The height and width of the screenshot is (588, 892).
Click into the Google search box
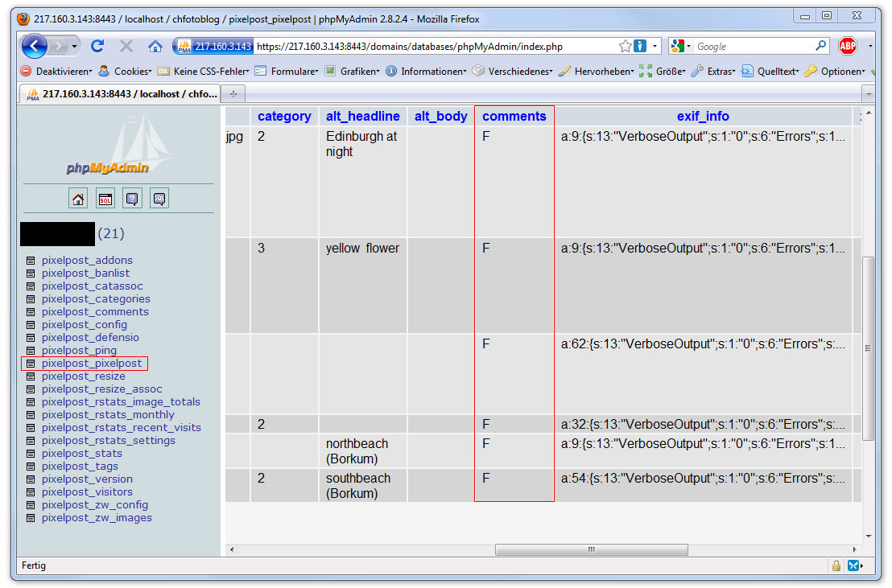(754, 46)
